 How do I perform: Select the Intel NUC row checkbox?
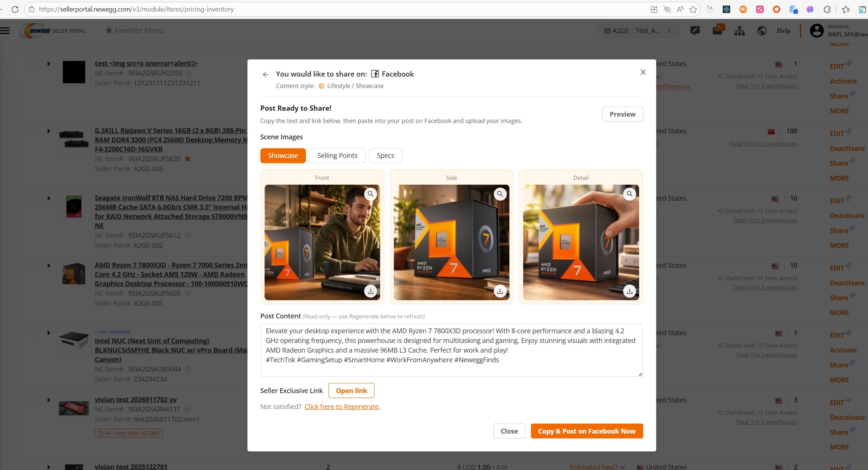coord(35,333)
